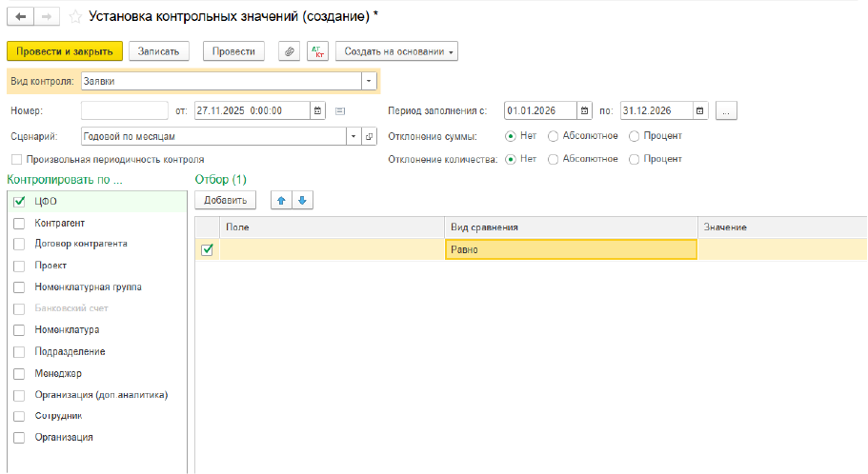The image size is (868, 474).
Task: Click the Значение column header
Action: coord(782,227)
